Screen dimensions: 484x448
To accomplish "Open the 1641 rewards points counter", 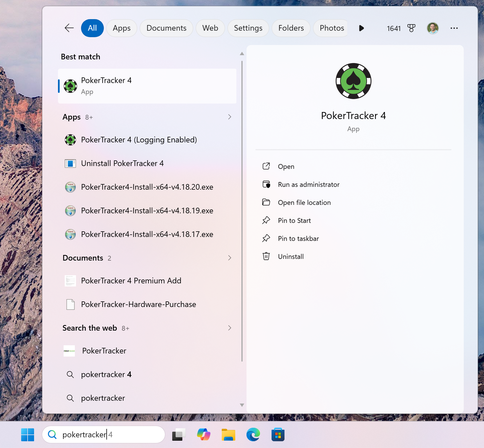I will 394,28.
